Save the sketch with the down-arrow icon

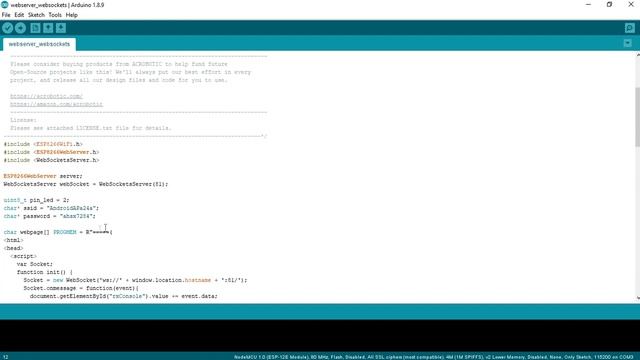coord(61,28)
